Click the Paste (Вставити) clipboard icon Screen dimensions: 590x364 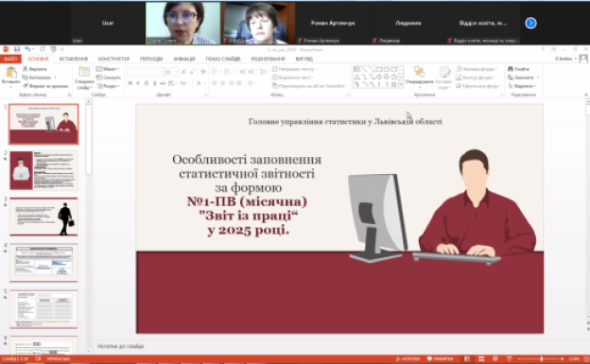coord(11,73)
